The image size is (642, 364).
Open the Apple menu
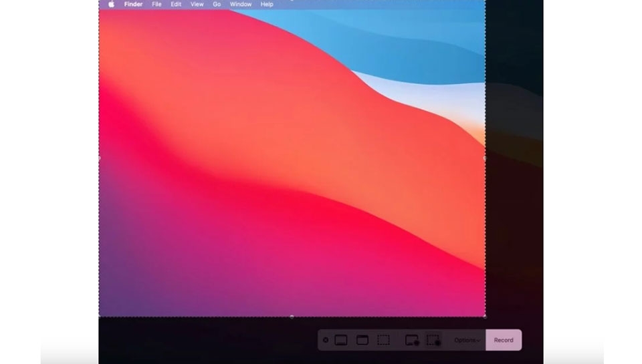click(112, 4)
